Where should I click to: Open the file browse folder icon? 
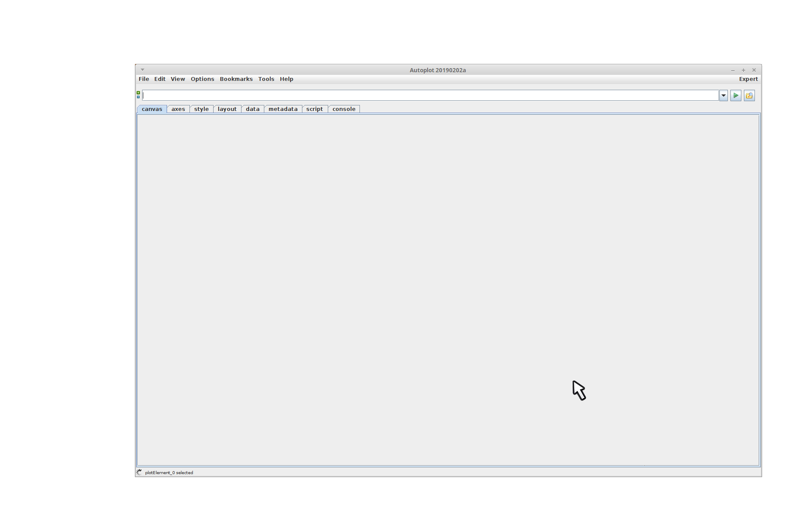pyautogui.click(x=749, y=96)
